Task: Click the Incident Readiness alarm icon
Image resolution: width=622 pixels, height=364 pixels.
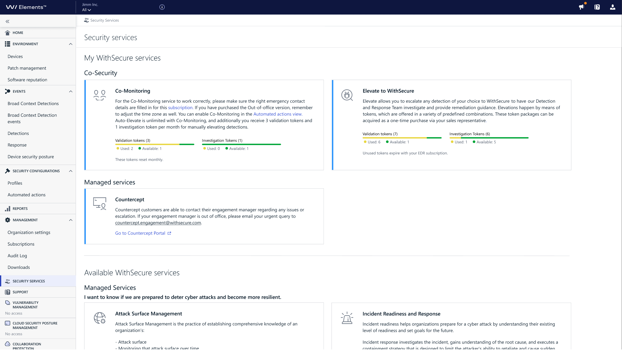Action: [x=347, y=318]
